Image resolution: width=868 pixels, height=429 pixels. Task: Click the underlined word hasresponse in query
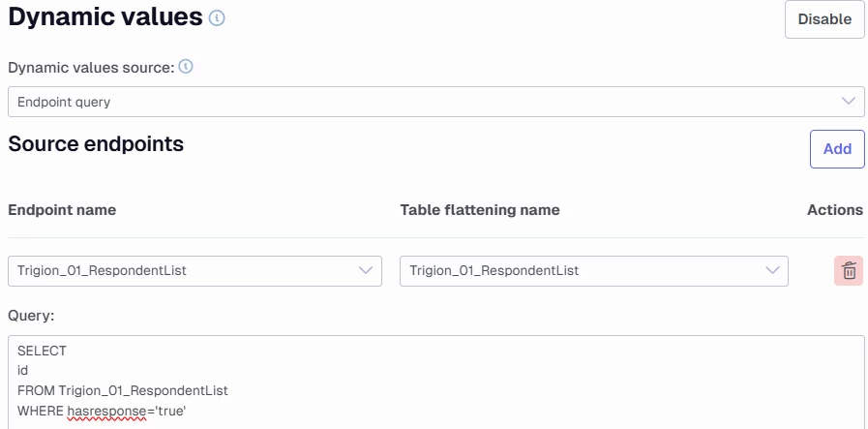point(106,412)
